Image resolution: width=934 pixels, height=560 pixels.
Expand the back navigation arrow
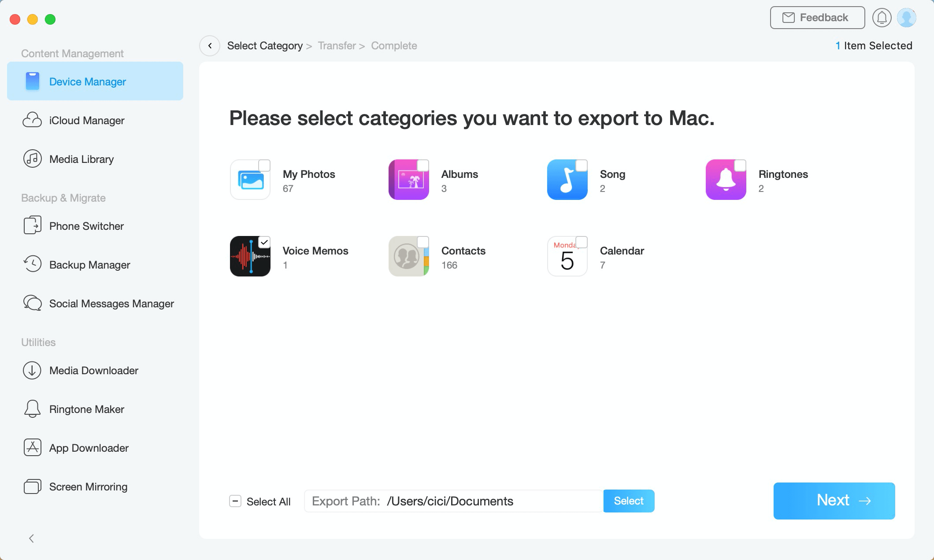[x=209, y=45]
